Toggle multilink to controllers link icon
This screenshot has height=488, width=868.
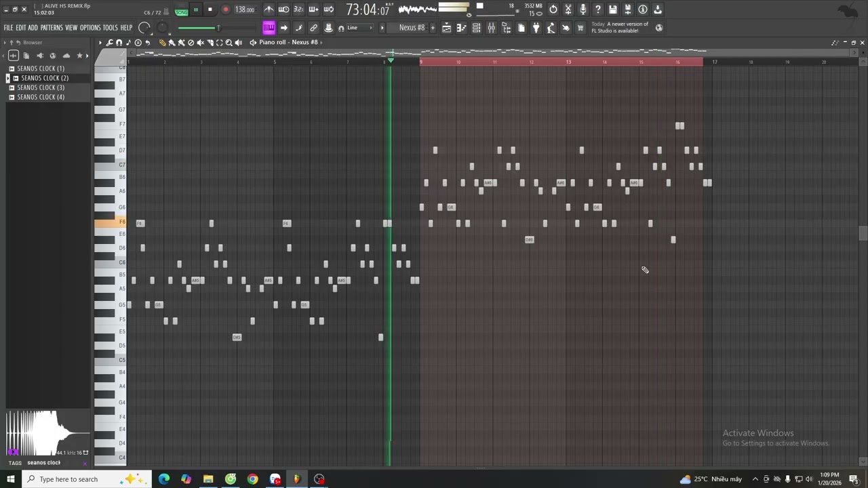point(313,28)
